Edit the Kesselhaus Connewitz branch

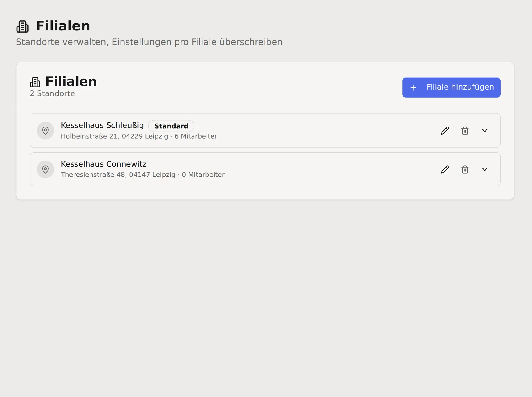tap(445, 169)
